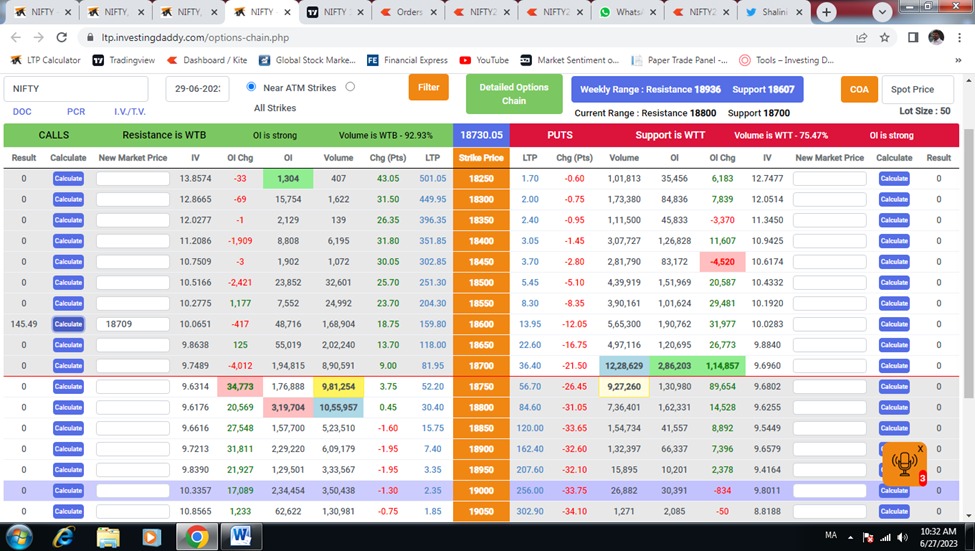The width and height of the screenshot is (975, 551).
Task: Open Tools – Investing Daddy bookmark
Action: click(x=786, y=60)
